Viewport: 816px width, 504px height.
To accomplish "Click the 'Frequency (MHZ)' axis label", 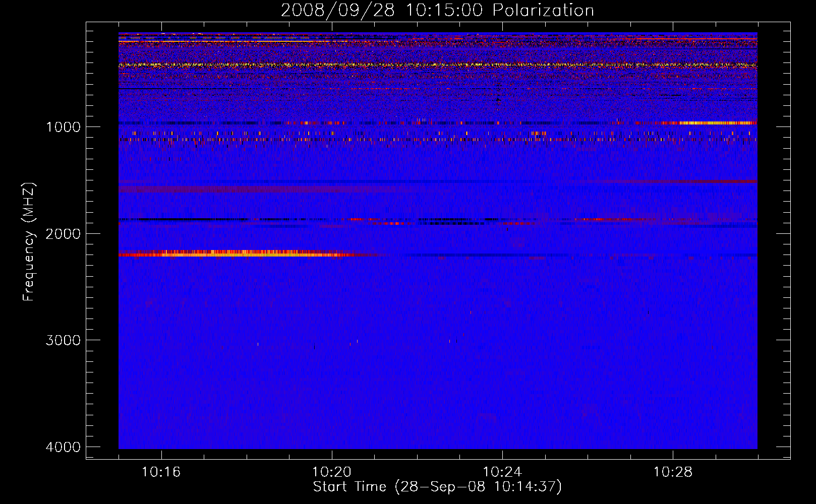I will tap(29, 242).
